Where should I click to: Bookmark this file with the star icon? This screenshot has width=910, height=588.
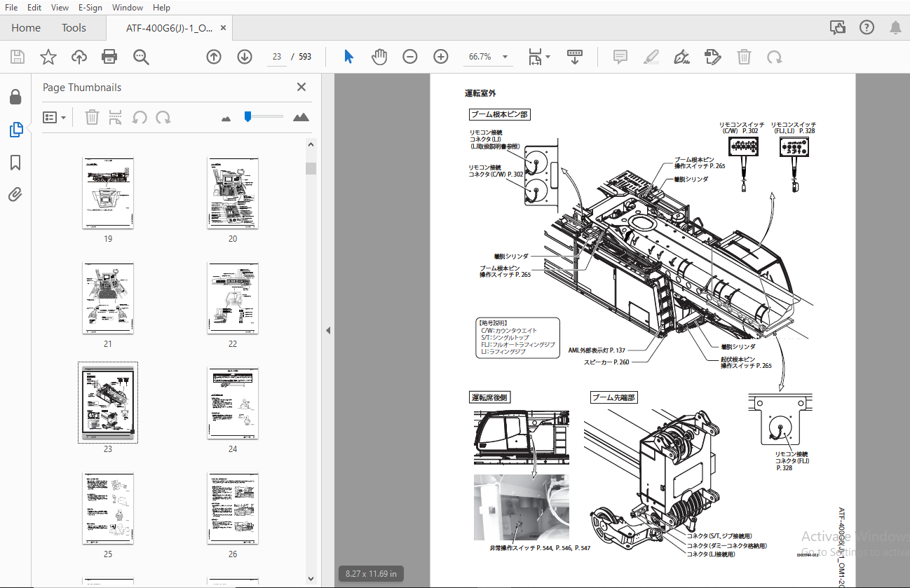(48, 57)
